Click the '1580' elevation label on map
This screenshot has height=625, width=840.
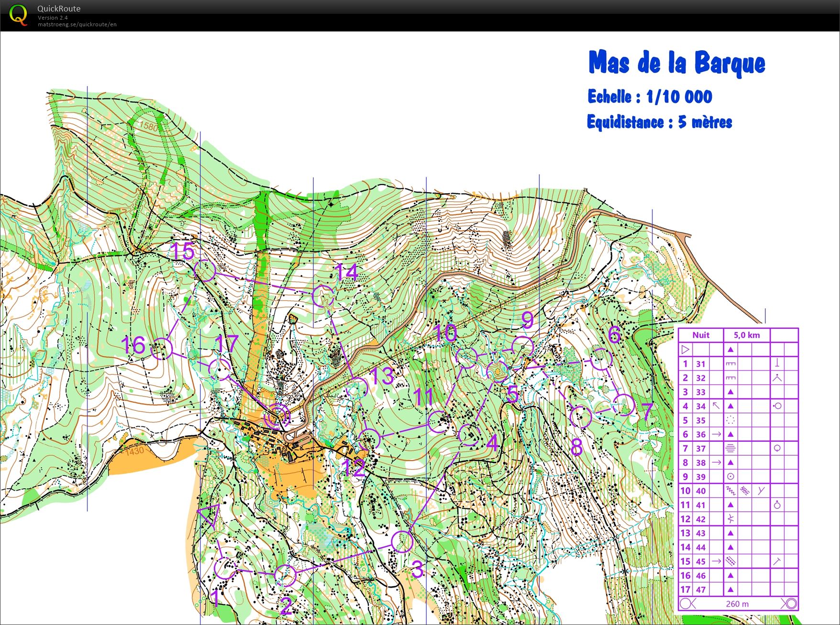(x=148, y=127)
